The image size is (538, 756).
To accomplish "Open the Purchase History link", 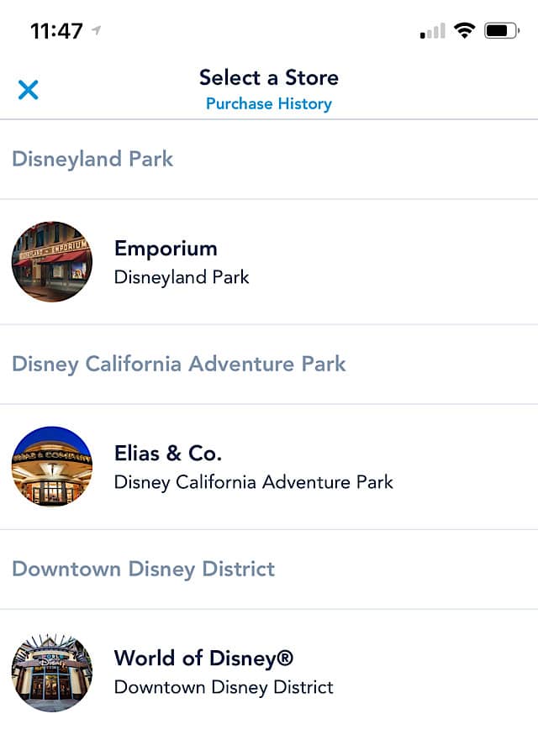I will pyautogui.click(x=269, y=103).
